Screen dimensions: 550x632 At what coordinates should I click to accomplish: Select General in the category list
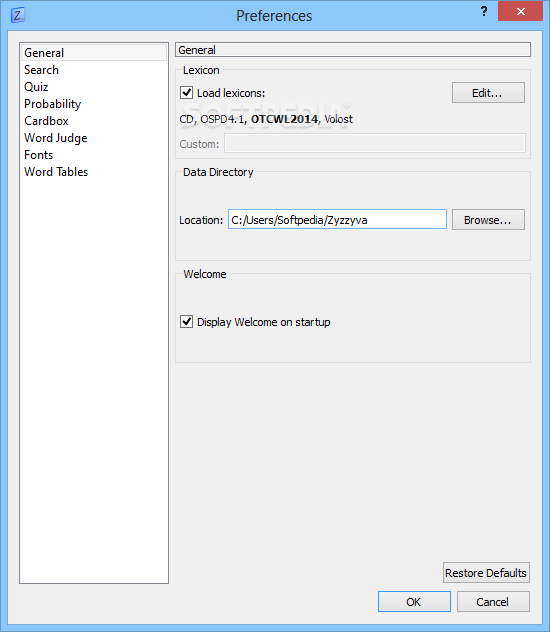(93, 53)
